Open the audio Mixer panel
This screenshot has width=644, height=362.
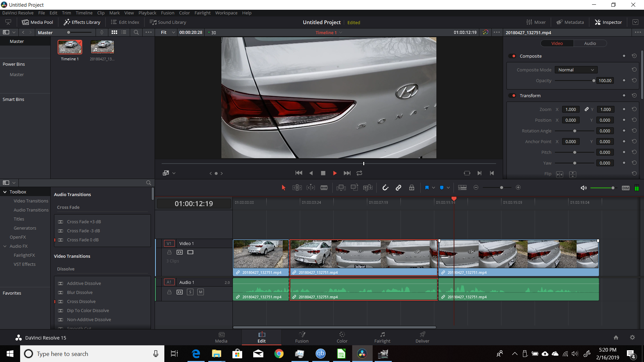[536, 22]
